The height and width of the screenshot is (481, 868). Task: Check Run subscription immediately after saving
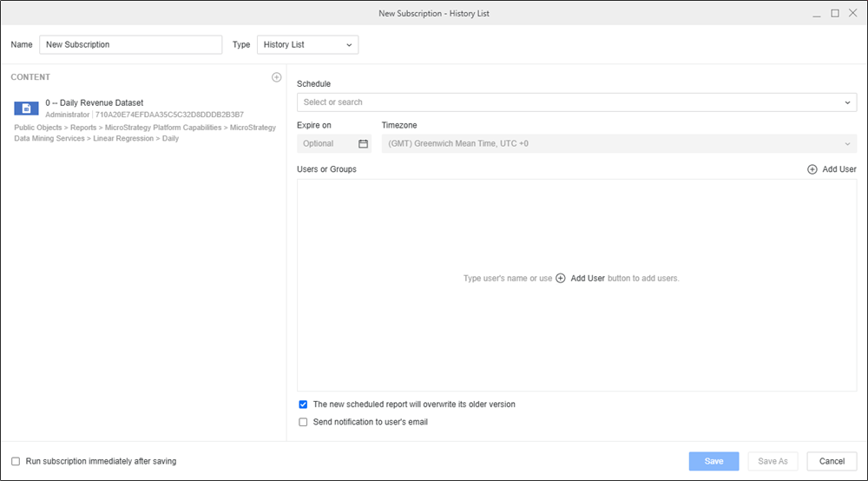[x=16, y=462]
